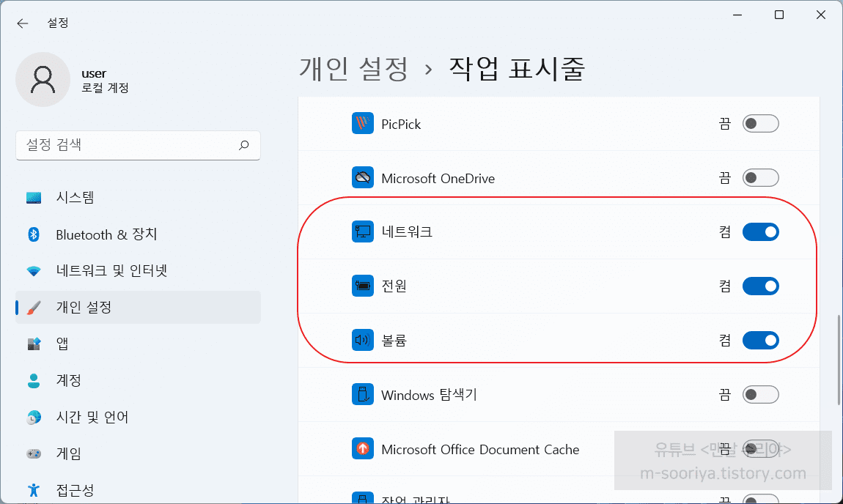Viewport: 843px width, 504px height.
Task: Click the PicPick app icon
Action: point(363,124)
